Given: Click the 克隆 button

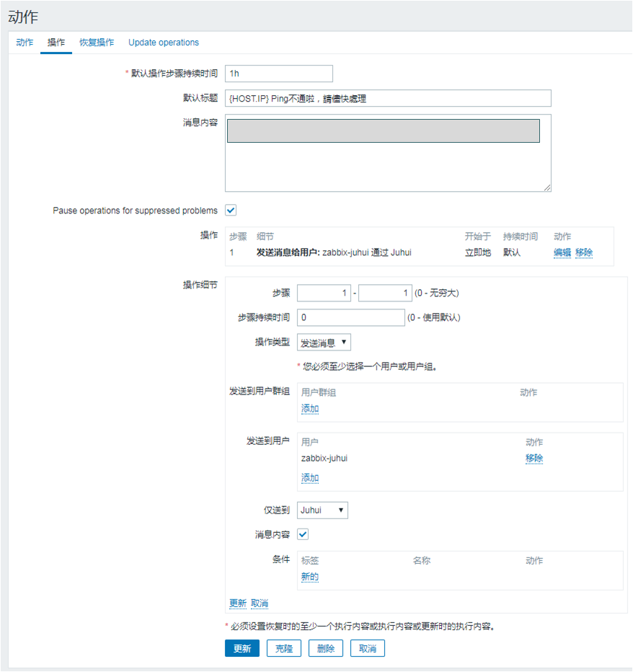Looking at the screenshot, I should (x=284, y=648).
